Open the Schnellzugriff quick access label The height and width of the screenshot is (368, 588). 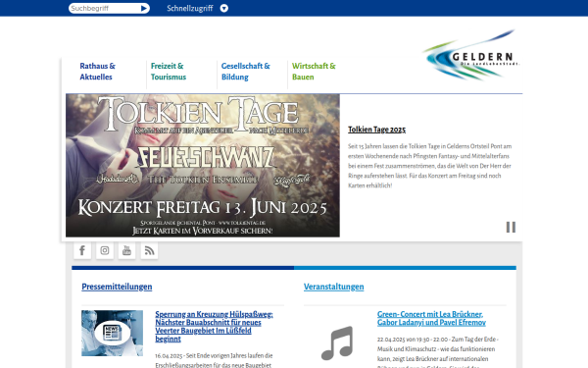(x=190, y=8)
